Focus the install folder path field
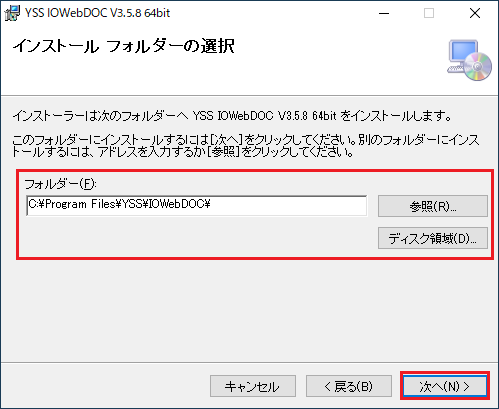This screenshot has height=409, width=499. [197, 205]
